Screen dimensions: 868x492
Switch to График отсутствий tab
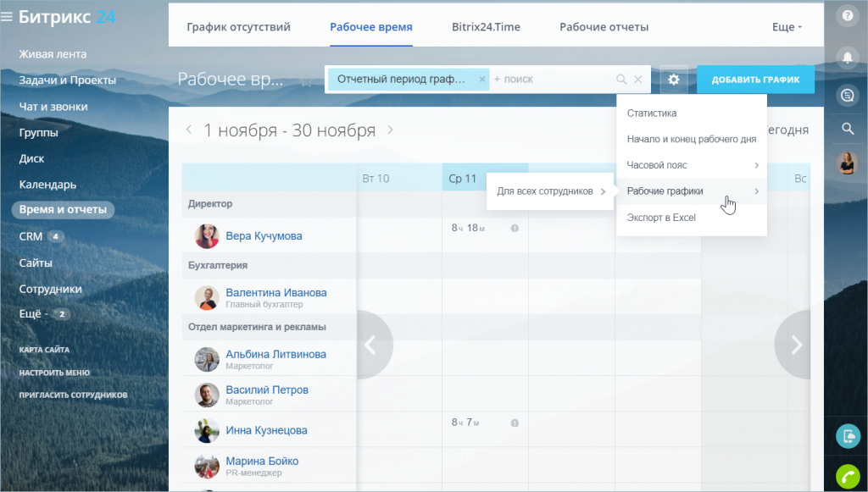click(238, 27)
